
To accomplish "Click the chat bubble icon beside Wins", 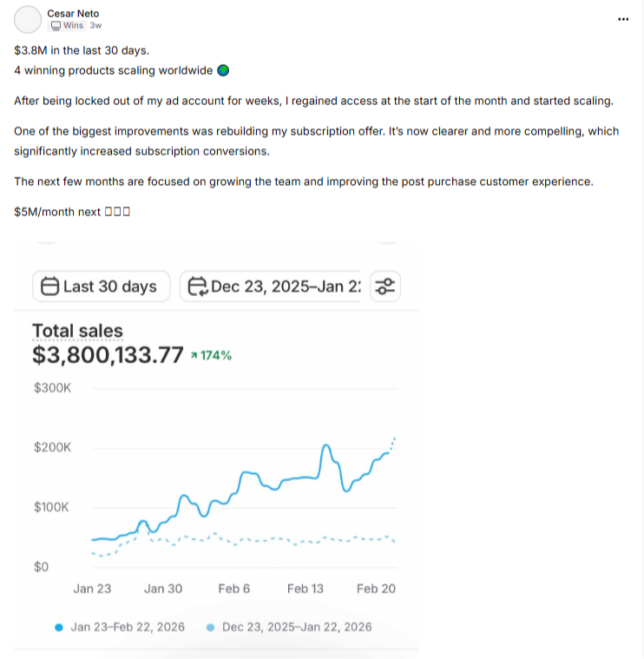I will coord(56,26).
